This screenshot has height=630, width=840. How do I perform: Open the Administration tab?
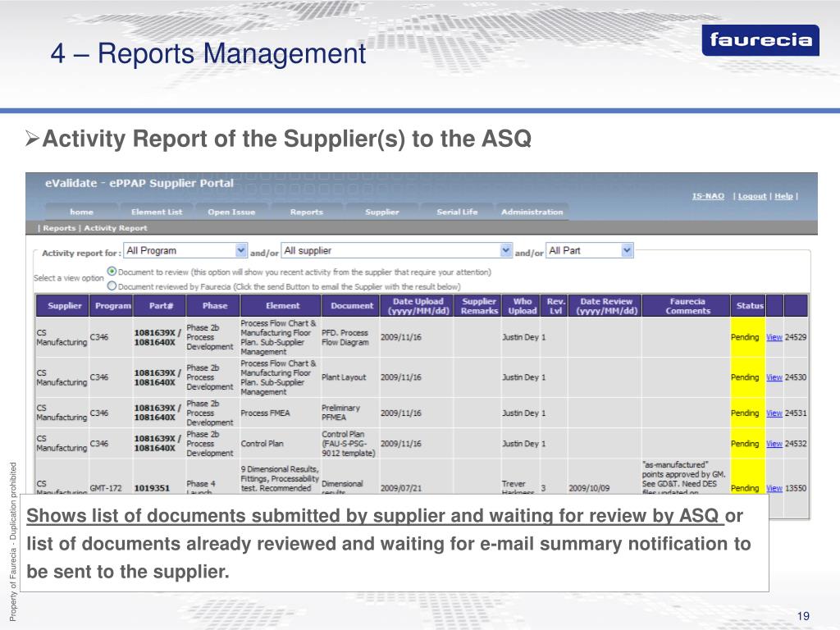pos(532,212)
